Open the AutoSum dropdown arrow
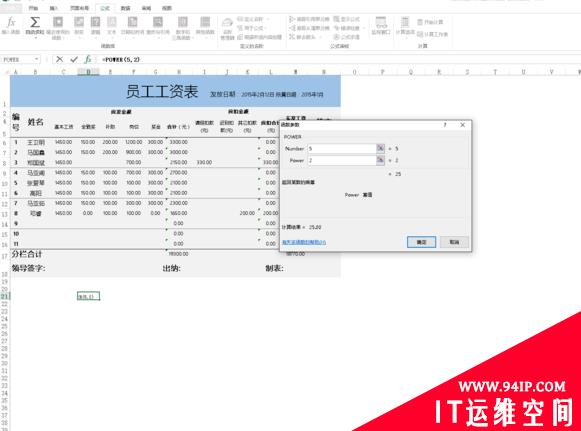The height and width of the screenshot is (431, 581). point(35,38)
